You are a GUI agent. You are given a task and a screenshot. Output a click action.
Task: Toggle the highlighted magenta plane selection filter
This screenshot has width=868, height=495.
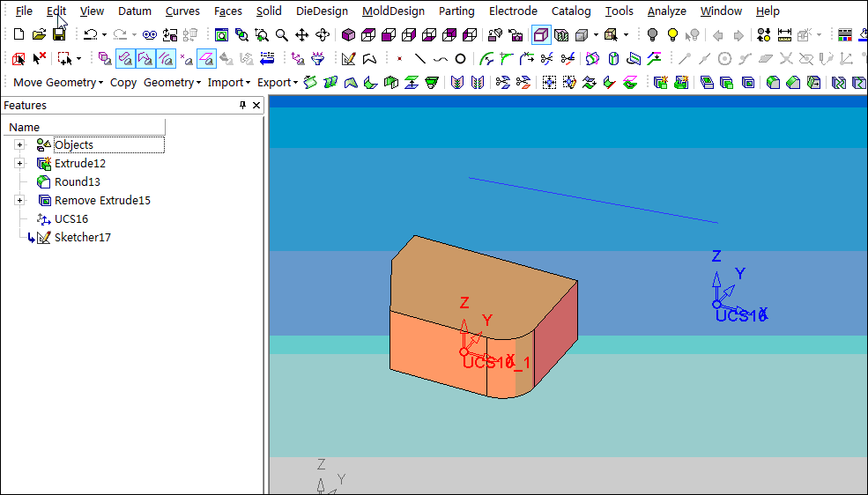206,59
